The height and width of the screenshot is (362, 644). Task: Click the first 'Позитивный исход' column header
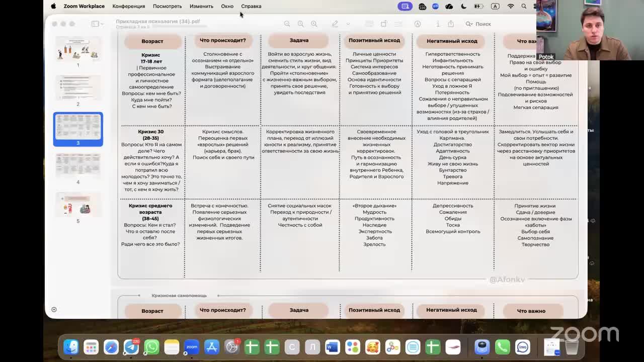[x=374, y=40]
